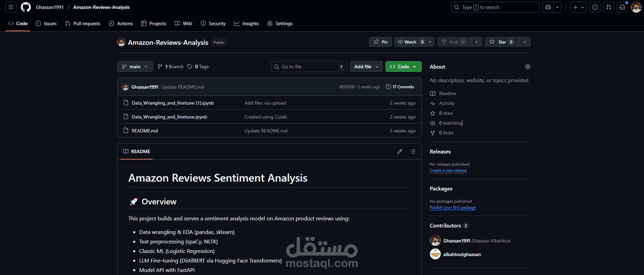Image resolution: width=644 pixels, height=275 pixels.
Task: Click the Go to file search field
Action: pos(309,67)
